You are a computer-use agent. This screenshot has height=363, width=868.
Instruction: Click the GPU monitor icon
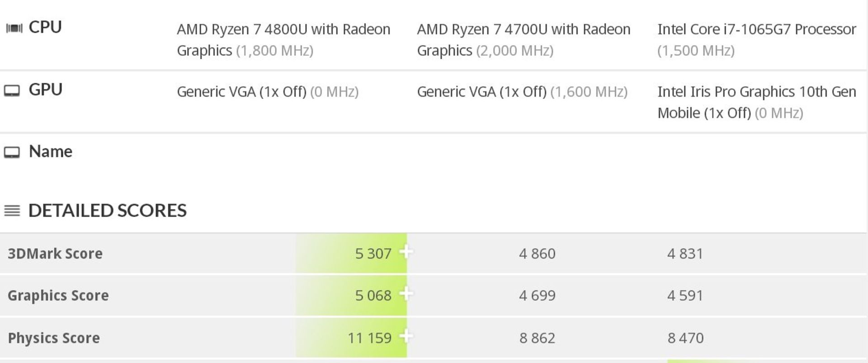pos(12,90)
